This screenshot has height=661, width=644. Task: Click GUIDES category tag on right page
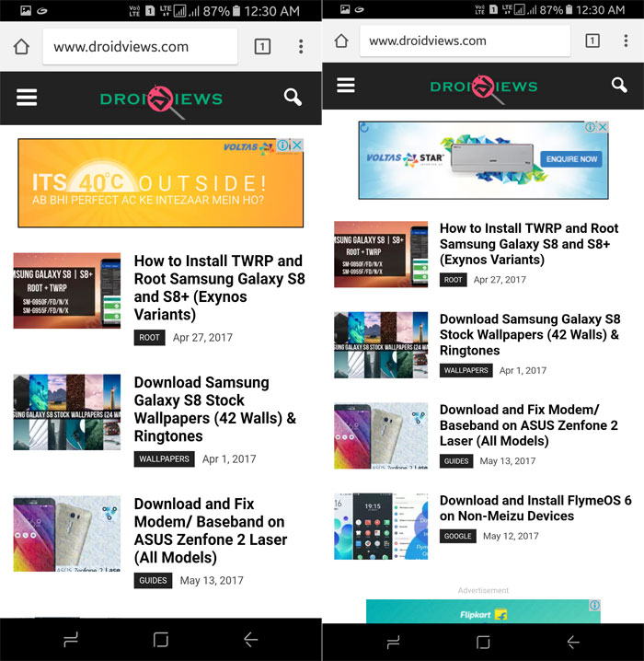(456, 460)
